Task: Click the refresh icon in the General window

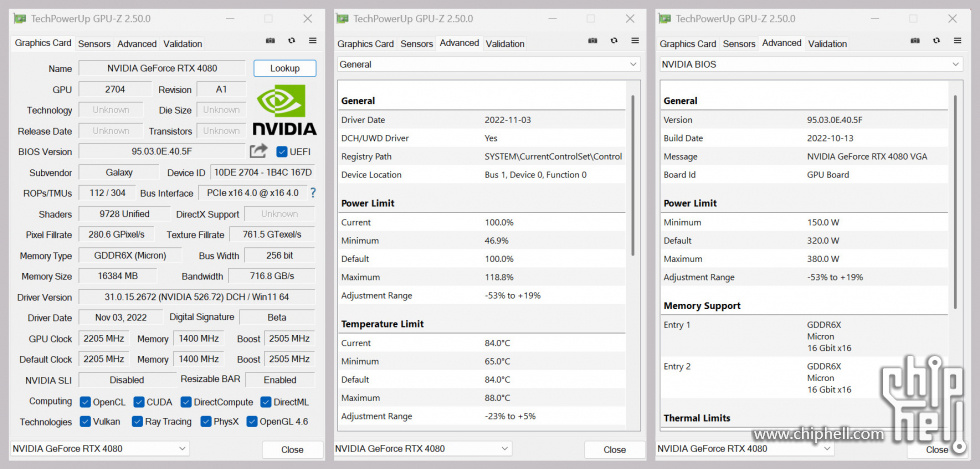Action: point(614,41)
